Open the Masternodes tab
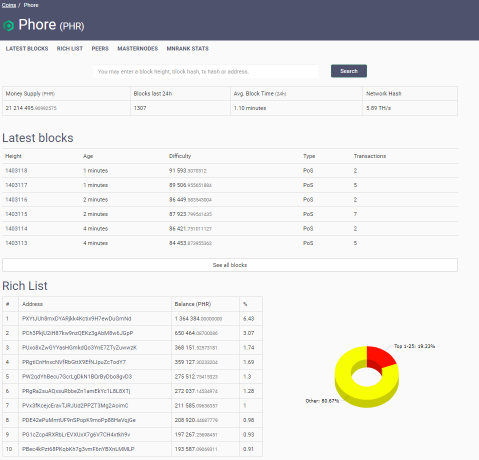 pos(138,49)
